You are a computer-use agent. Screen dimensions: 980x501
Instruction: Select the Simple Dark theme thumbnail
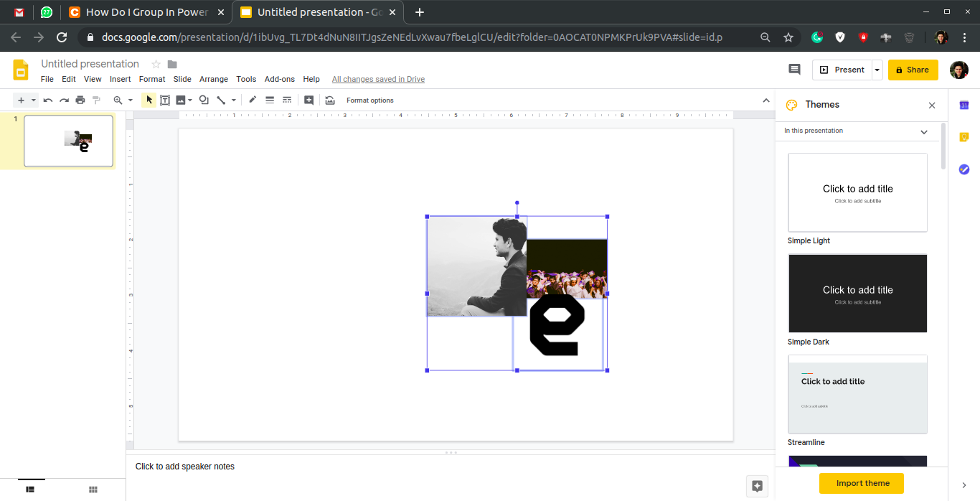[x=857, y=294]
